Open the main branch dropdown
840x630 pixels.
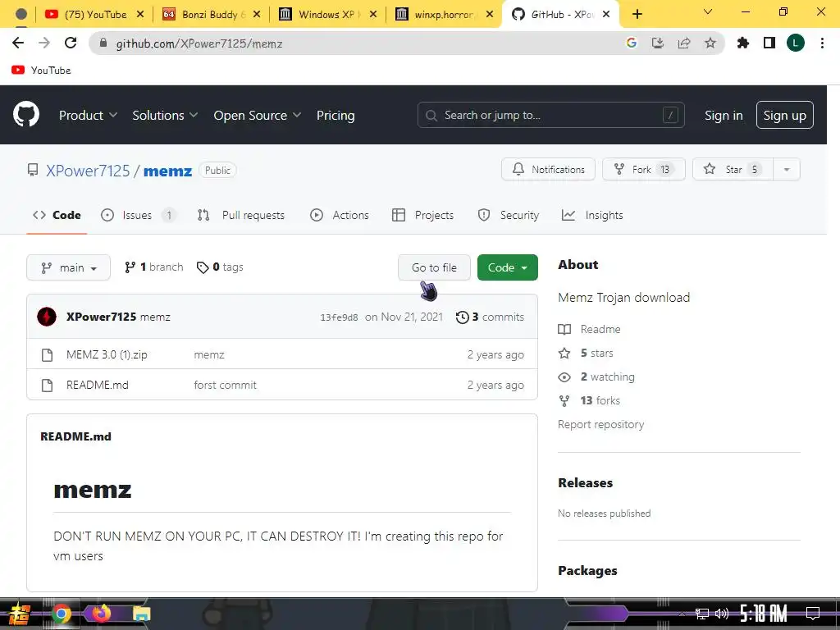pyautogui.click(x=69, y=267)
